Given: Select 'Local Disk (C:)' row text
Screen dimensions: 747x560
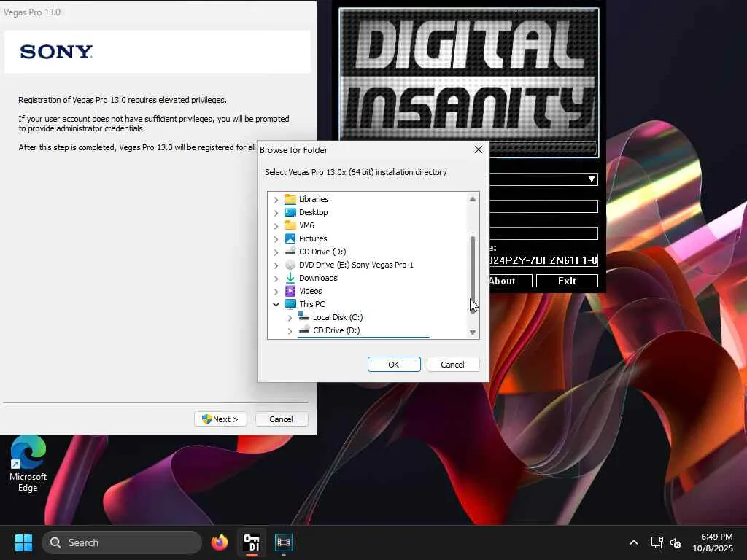Looking at the screenshot, I should 338,317.
